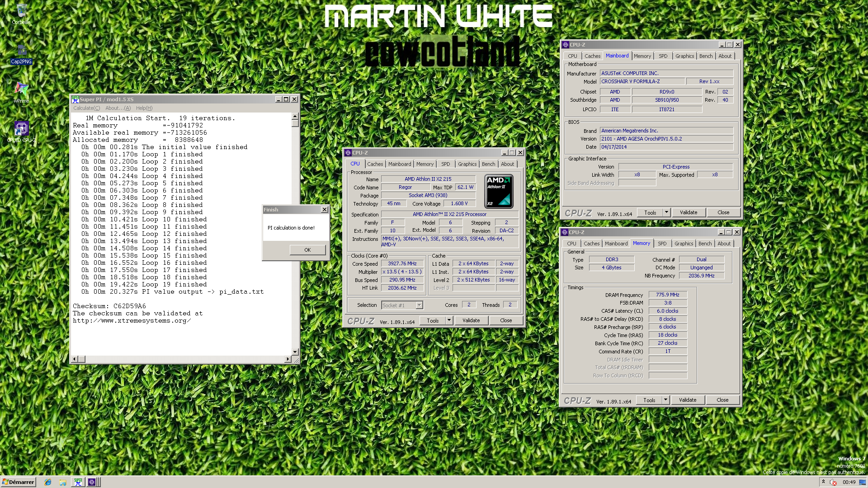Select About tab in Memory CPU-Z window
Viewport: 868px width, 488px height.
724,244
